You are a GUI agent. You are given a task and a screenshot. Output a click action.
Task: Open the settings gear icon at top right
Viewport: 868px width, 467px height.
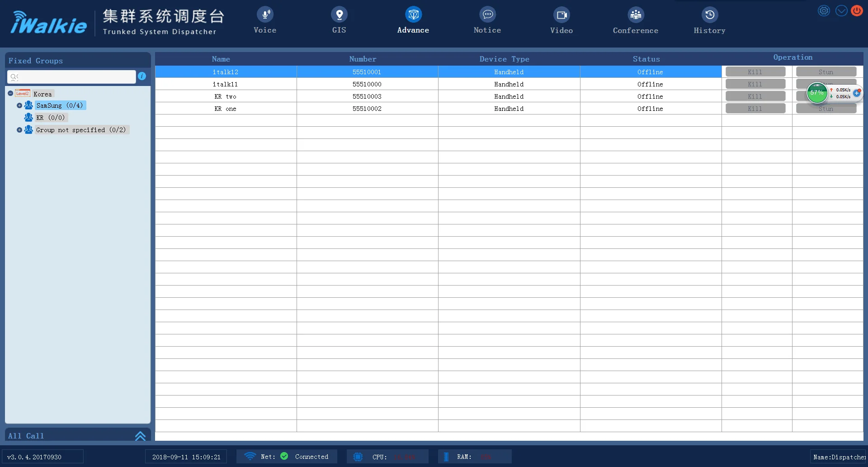click(x=824, y=11)
